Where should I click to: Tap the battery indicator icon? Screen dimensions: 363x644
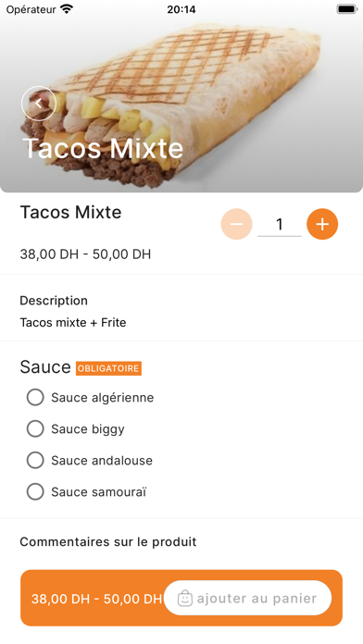pyautogui.click(x=347, y=9)
